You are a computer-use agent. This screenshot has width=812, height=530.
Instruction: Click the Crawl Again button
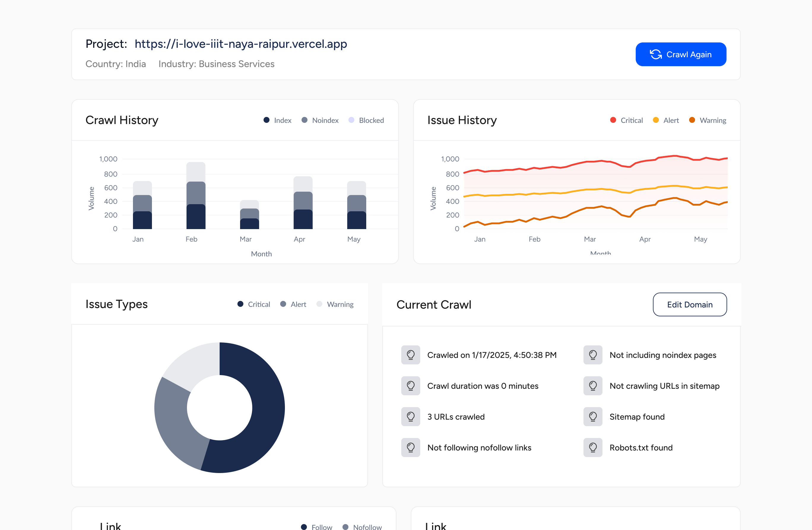point(681,54)
